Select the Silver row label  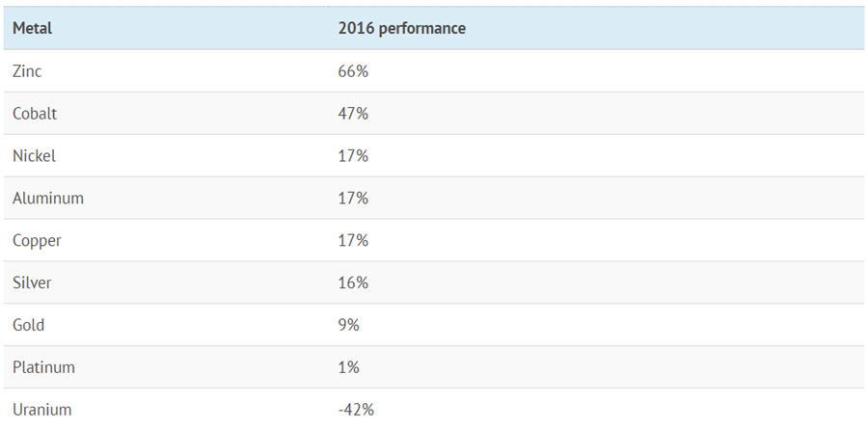coord(32,283)
